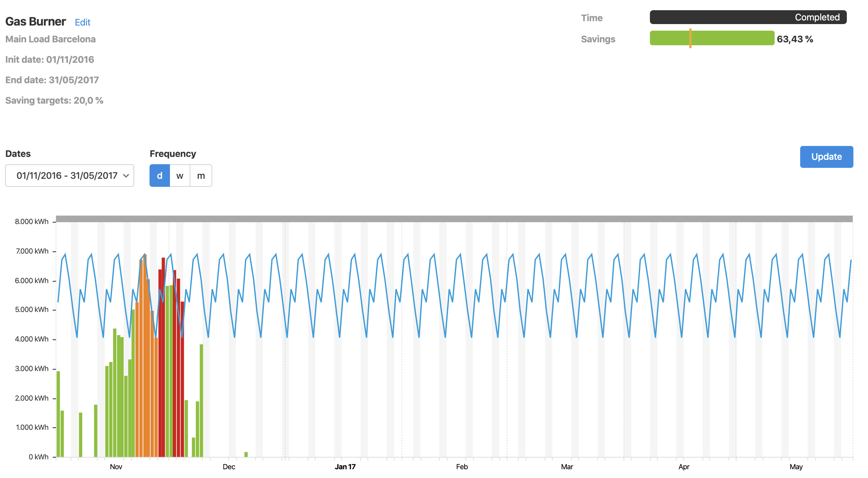The height and width of the screenshot is (478, 868).
Task: Select daily frequency 'd' toggle
Action: coord(160,176)
